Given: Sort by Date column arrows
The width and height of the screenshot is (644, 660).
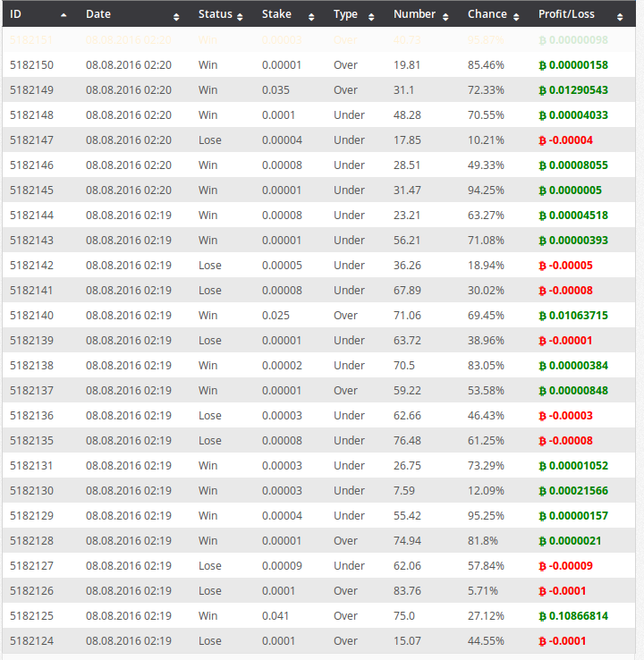Looking at the screenshot, I should point(176,17).
